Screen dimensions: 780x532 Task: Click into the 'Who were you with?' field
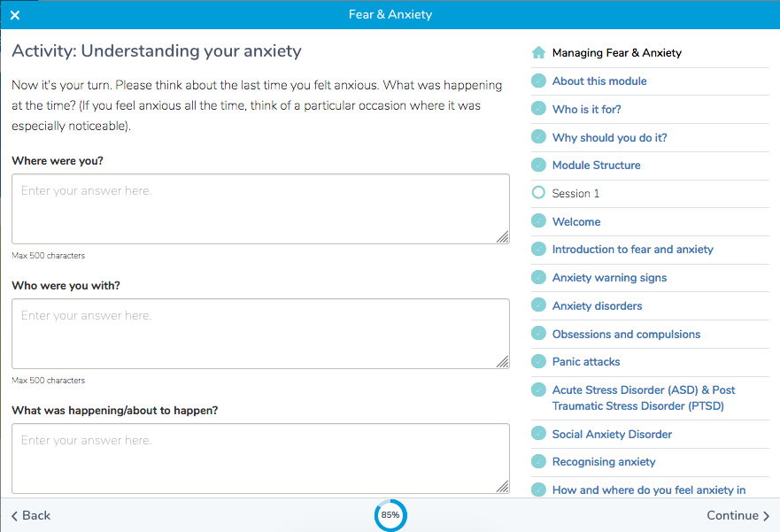(260, 333)
